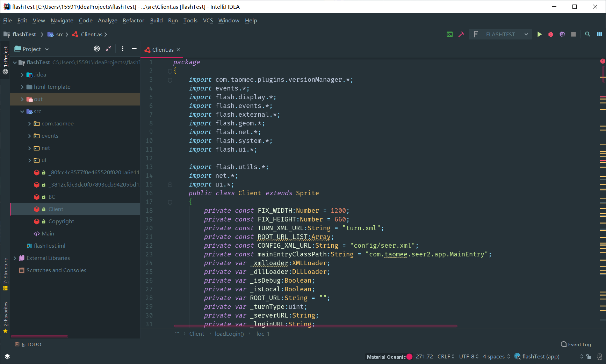Run FLASHTEST with the green play icon
This screenshot has width=606, height=364.
coord(540,34)
